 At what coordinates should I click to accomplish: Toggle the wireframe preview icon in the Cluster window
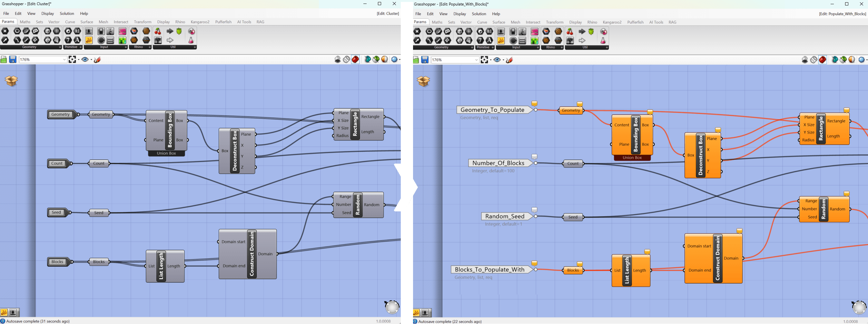click(346, 59)
